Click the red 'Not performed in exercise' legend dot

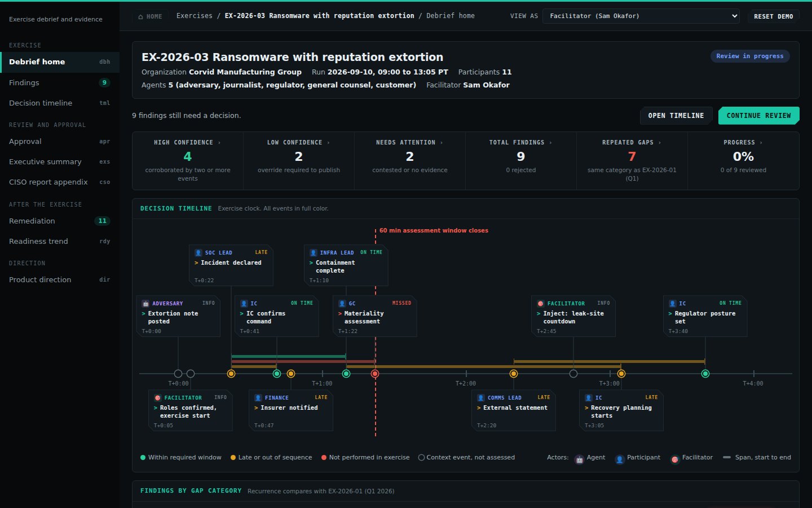point(324,458)
